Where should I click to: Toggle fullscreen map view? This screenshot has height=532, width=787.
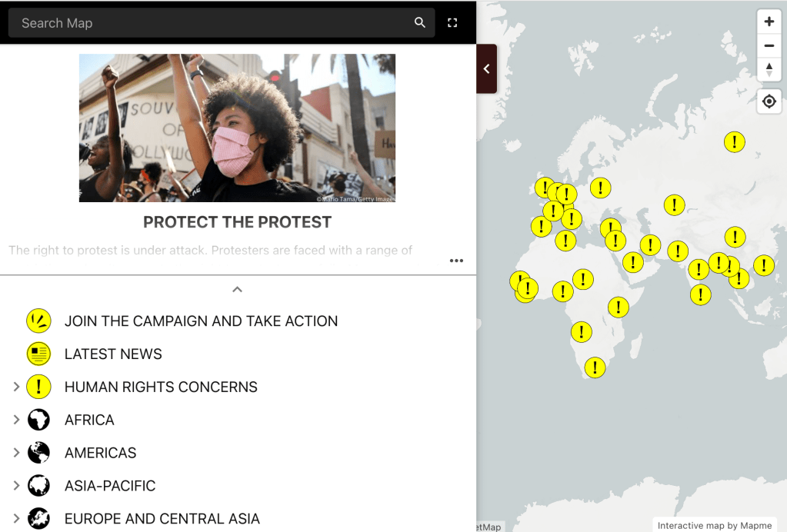(x=452, y=23)
